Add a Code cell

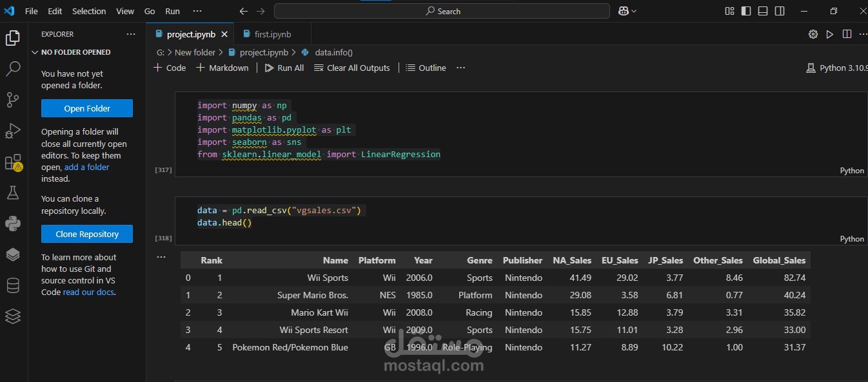170,68
